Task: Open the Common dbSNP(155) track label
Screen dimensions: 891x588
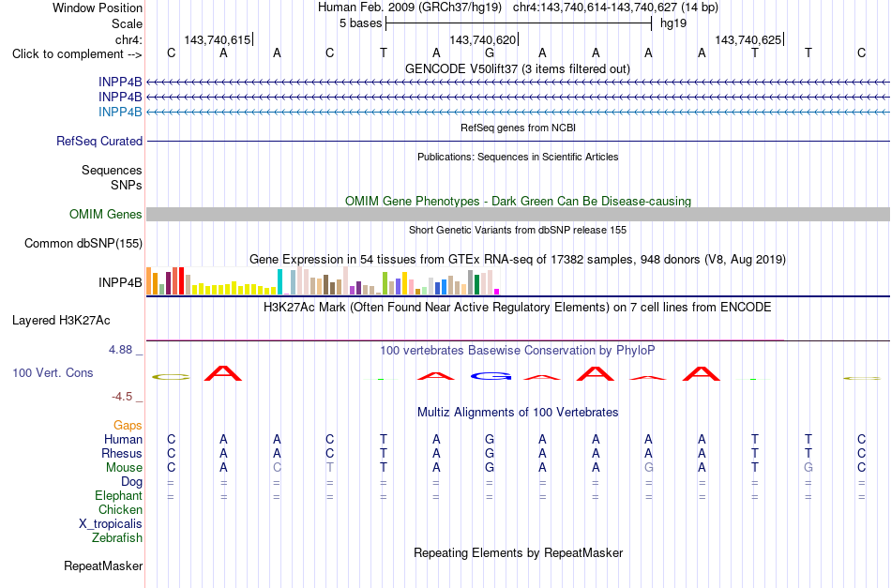Action: tap(83, 243)
